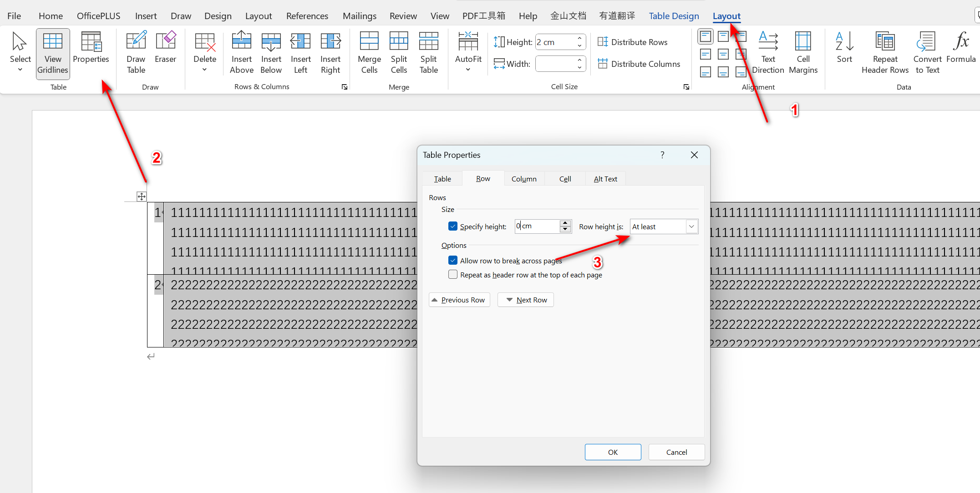The height and width of the screenshot is (493, 980).
Task: Expand the Row height is dropdown
Action: (x=691, y=226)
